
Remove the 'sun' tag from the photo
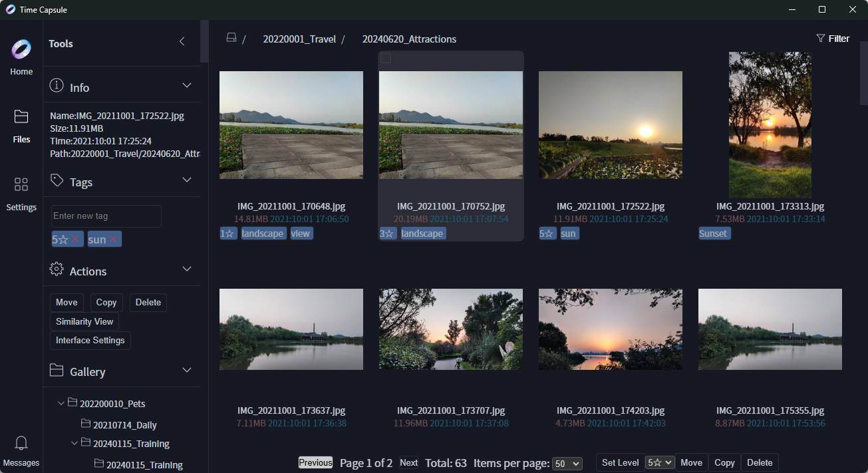point(112,239)
